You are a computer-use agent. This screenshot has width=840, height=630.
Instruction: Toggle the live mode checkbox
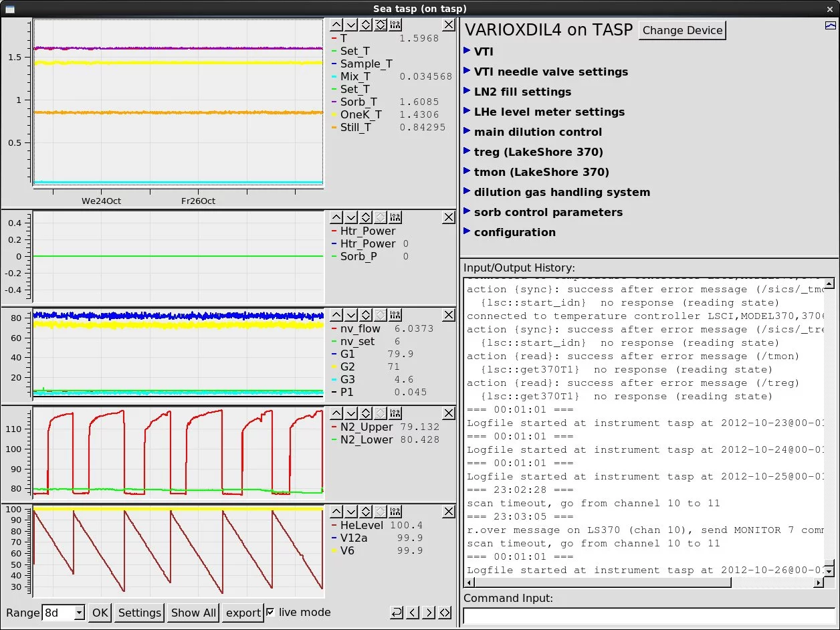pos(270,612)
